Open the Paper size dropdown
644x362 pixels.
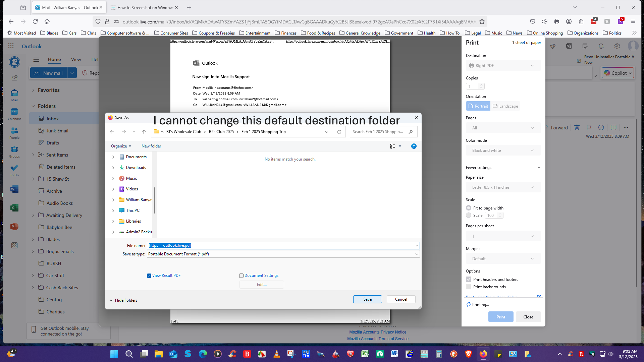(x=503, y=187)
